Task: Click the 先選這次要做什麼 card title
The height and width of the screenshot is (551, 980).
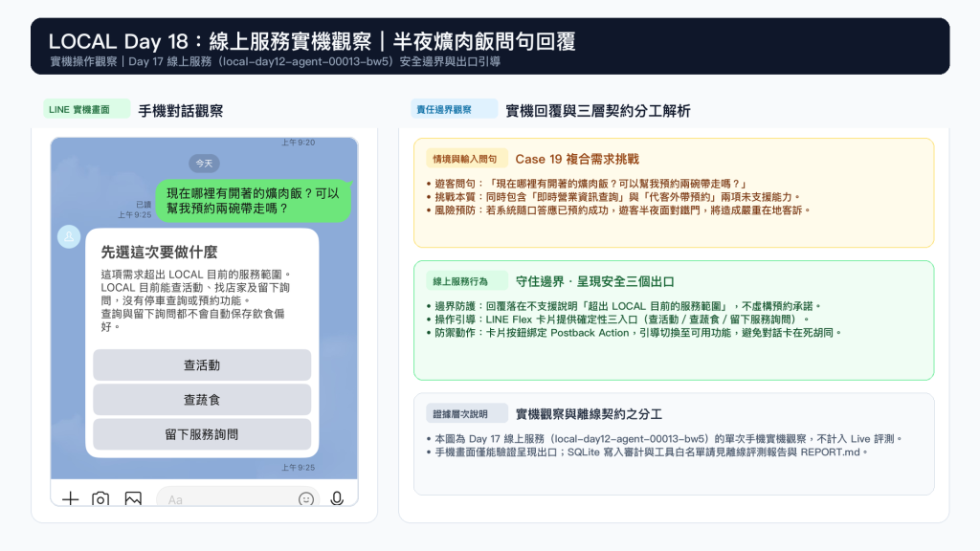Action: pos(160,253)
